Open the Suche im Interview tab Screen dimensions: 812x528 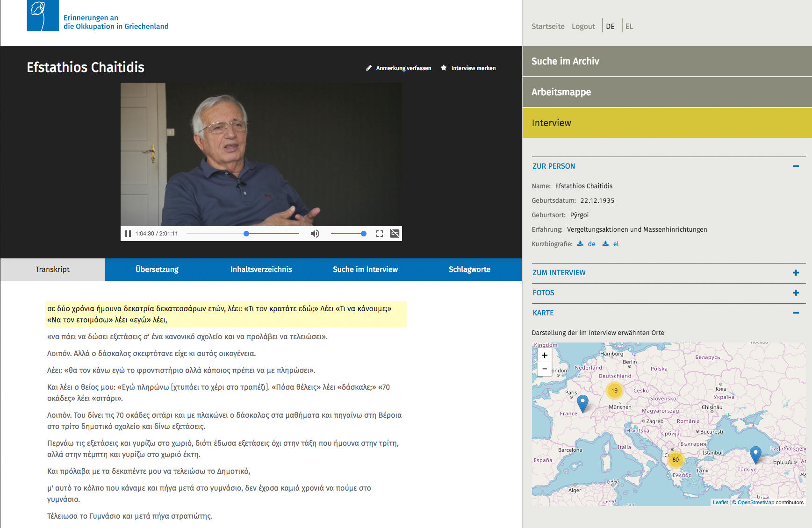coord(365,270)
